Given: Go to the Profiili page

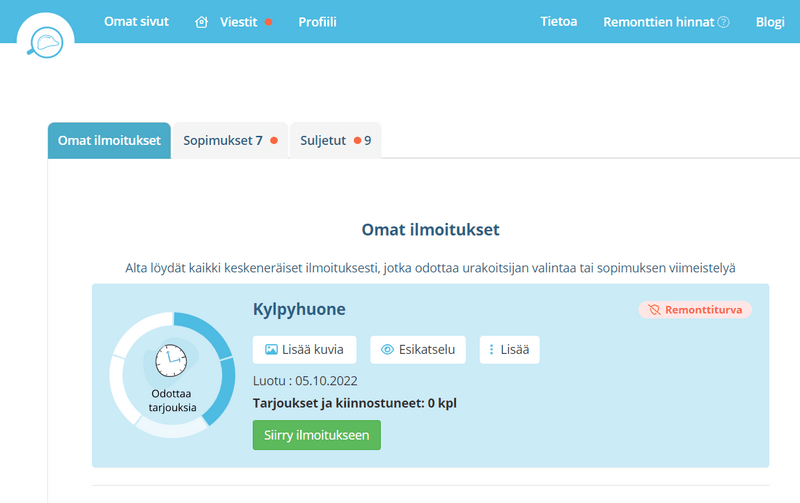Looking at the screenshot, I should tap(317, 22).
